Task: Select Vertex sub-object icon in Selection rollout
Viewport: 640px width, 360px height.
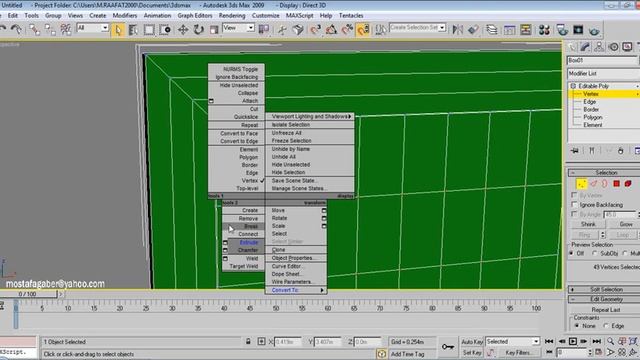Action: pos(581,184)
